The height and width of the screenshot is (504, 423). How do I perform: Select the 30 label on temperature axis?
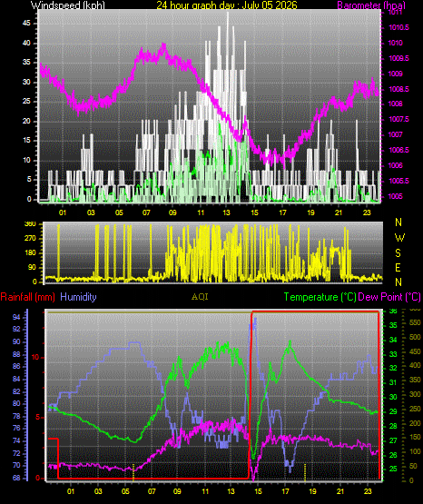click(393, 397)
